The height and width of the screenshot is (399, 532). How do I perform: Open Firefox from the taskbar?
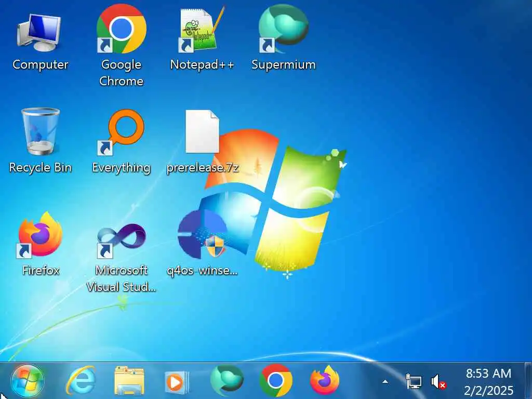click(x=325, y=381)
